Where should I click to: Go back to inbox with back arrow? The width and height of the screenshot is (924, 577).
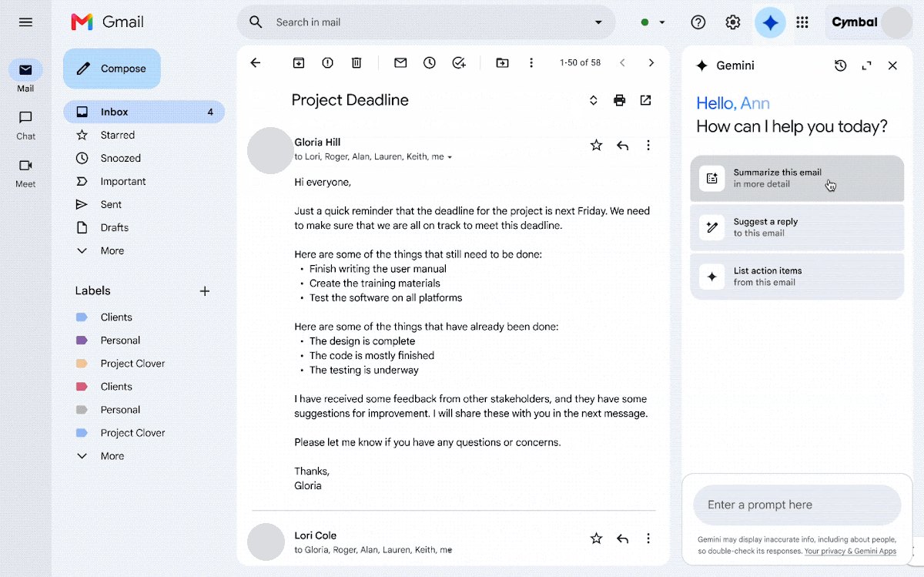point(256,62)
